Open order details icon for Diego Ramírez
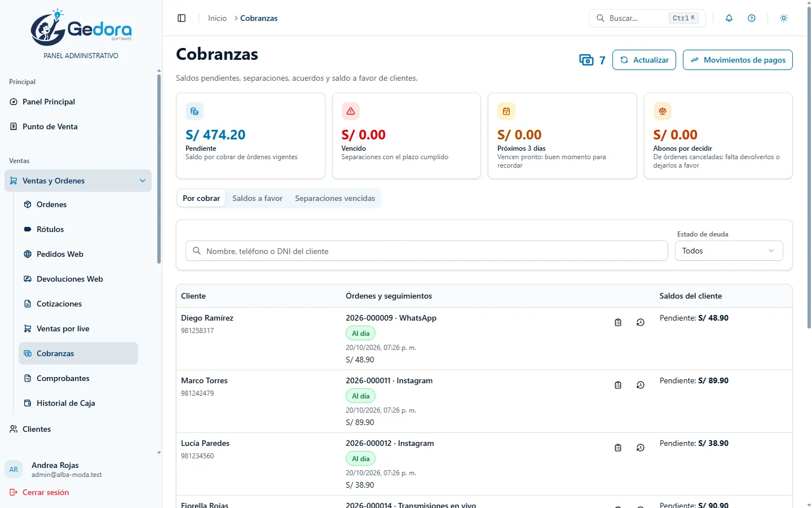This screenshot has height=508, width=812. coord(618,322)
